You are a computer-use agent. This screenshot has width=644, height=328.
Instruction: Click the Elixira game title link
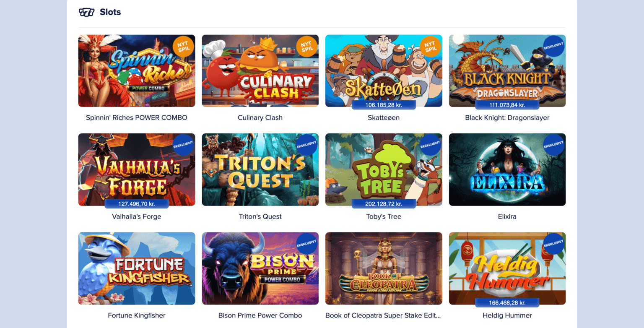click(x=507, y=217)
